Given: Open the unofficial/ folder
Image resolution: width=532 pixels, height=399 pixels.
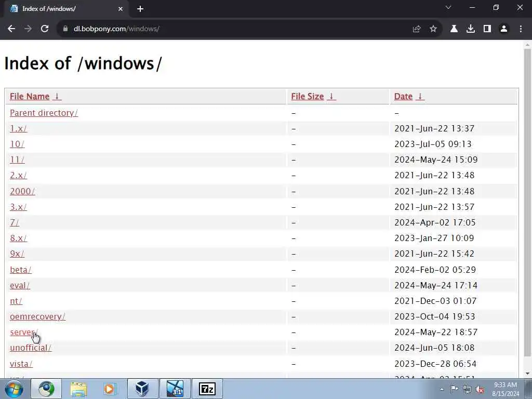Looking at the screenshot, I should tap(31, 348).
